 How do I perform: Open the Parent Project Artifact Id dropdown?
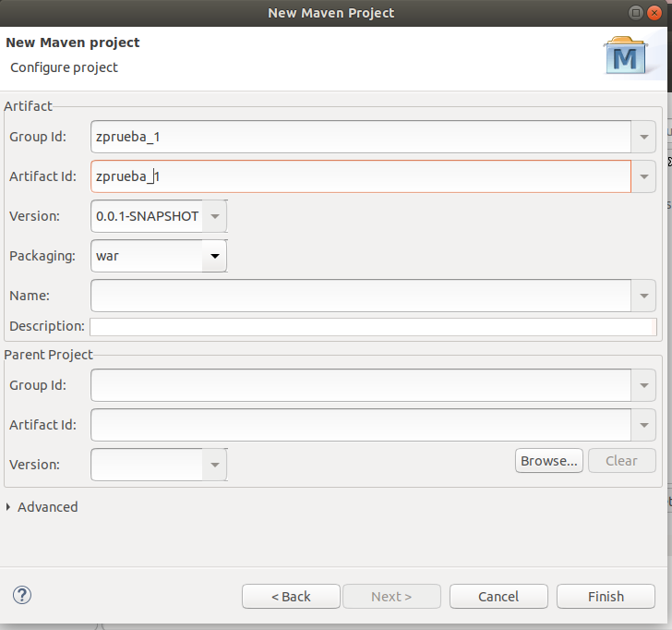(643, 425)
